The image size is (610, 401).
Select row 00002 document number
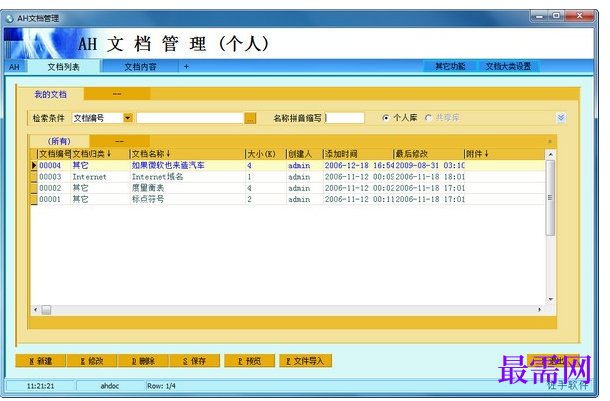pos(50,188)
